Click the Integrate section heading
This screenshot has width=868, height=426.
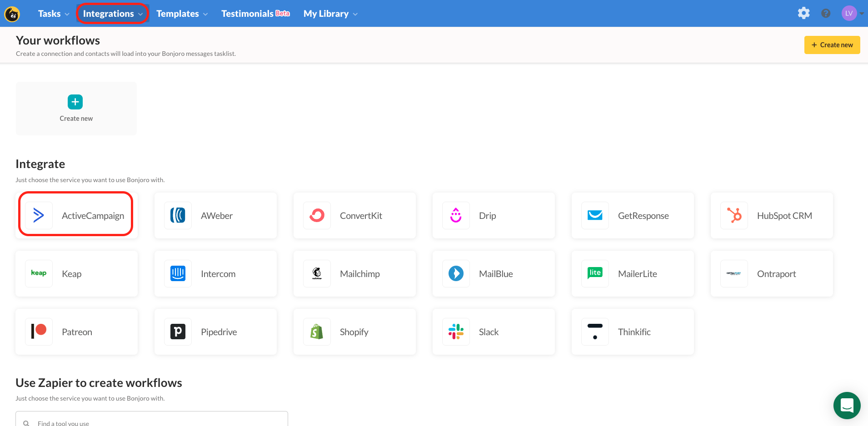(40, 164)
